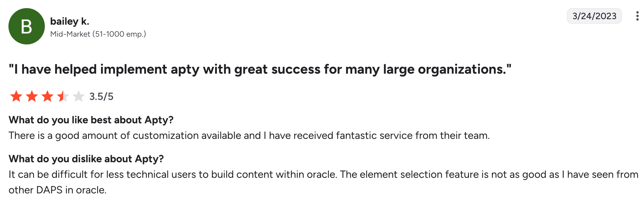Open the review title about implementing apty
644x207 pixels.
pos(260,69)
